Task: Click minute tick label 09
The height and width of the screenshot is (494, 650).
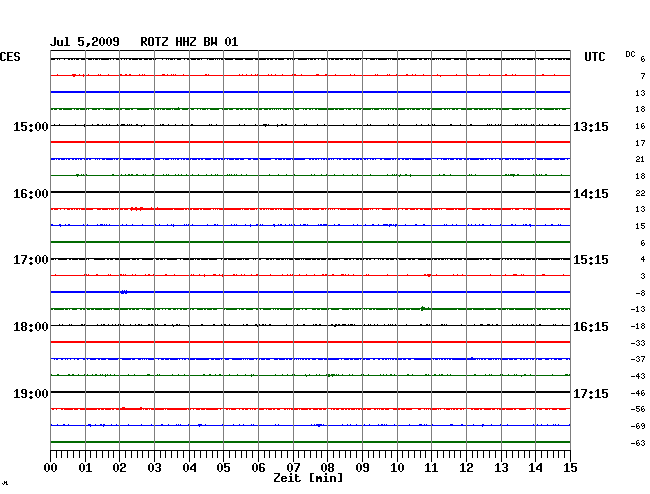Action: click(x=362, y=467)
